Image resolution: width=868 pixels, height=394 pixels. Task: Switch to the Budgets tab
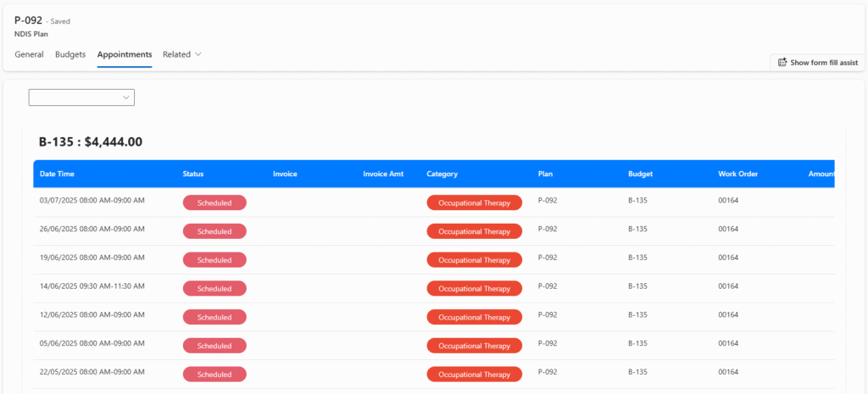click(x=70, y=54)
